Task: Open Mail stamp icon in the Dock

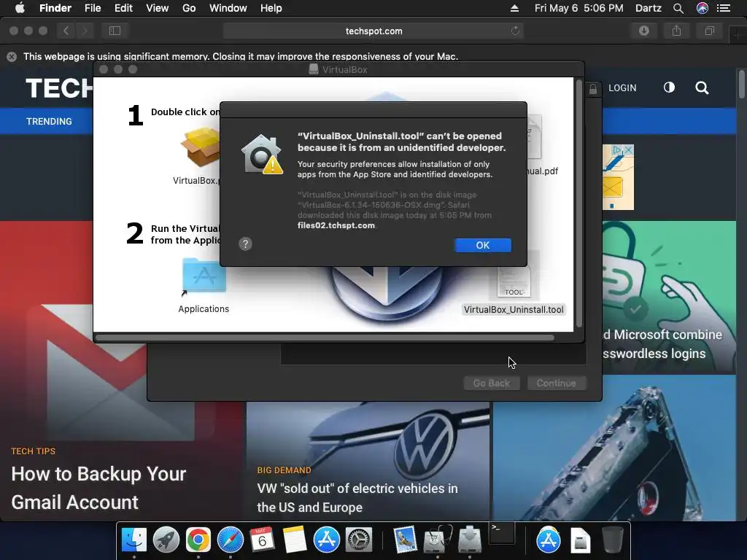Action: (x=405, y=540)
